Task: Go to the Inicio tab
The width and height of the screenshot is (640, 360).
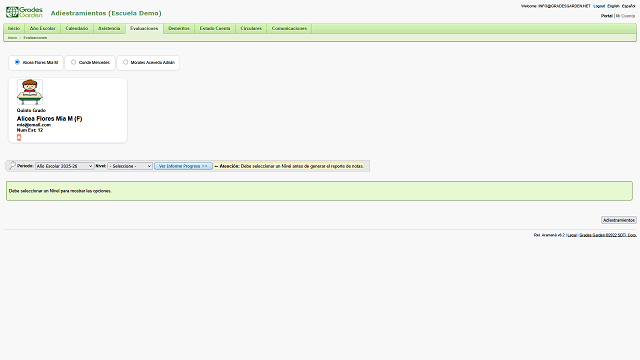Action: click(x=14, y=28)
